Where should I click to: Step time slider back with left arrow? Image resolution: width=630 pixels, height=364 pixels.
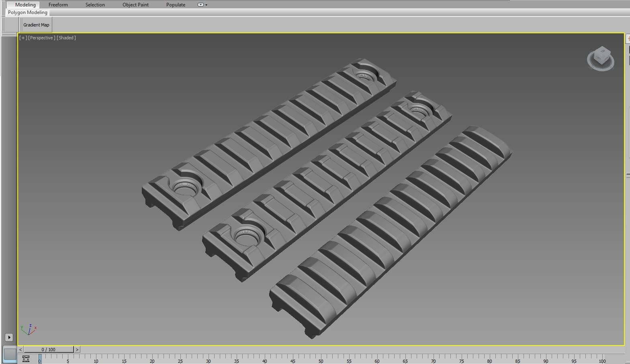20,350
